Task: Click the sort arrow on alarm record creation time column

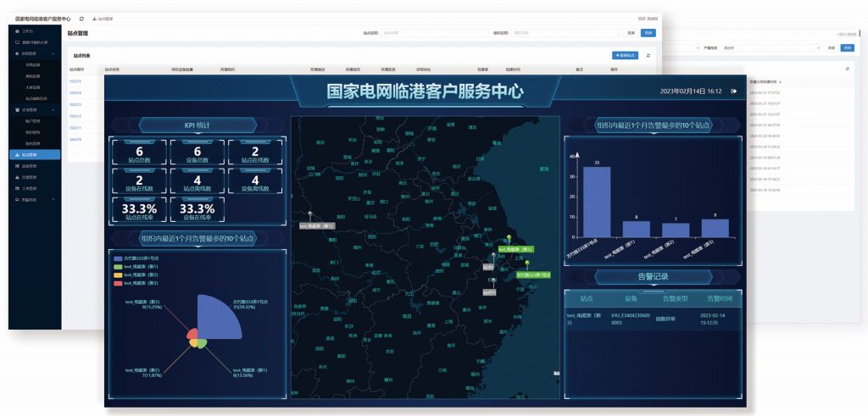Action: tap(781, 82)
